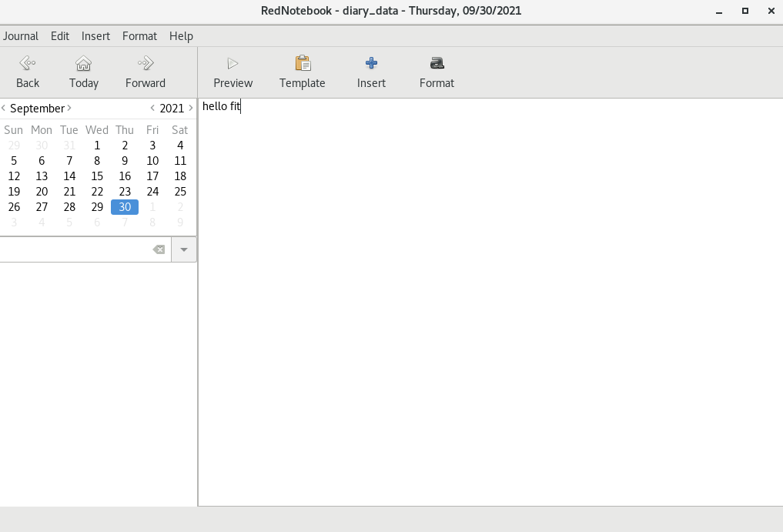Place cursor in the diary text editor

[x=462, y=231]
